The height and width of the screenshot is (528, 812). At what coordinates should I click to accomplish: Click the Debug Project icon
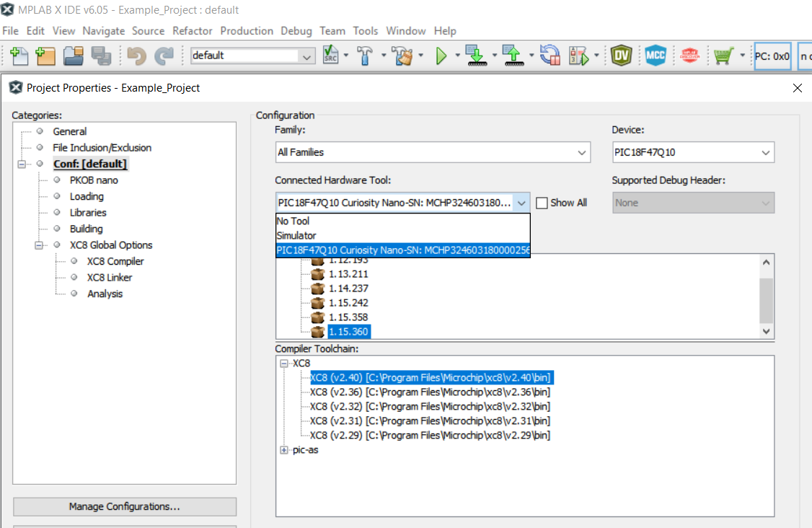click(x=579, y=56)
